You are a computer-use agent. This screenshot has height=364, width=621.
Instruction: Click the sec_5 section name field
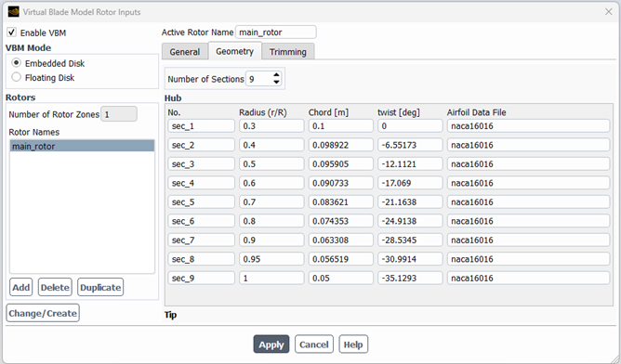coord(201,201)
